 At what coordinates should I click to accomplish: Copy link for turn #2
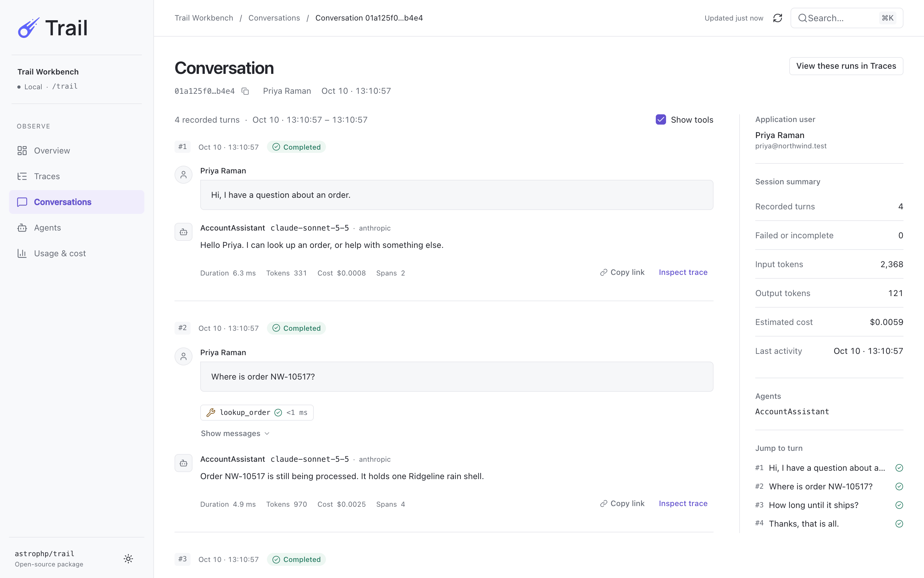(x=622, y=504)
